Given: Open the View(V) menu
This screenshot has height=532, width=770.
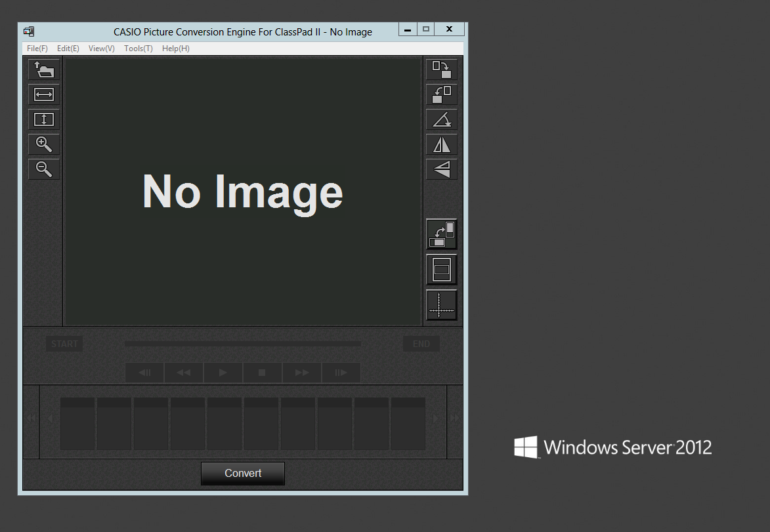Looking at the screenshot, I should 101,48.
